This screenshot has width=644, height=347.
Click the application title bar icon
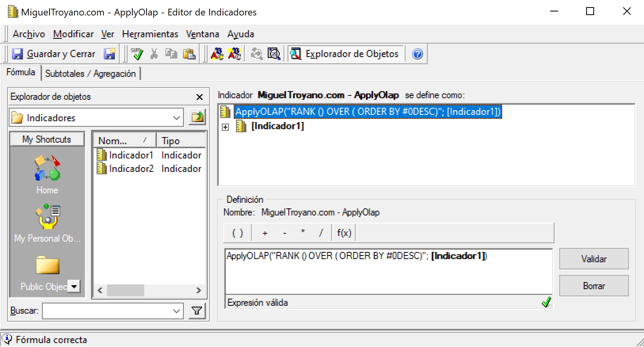coord(13,12)
